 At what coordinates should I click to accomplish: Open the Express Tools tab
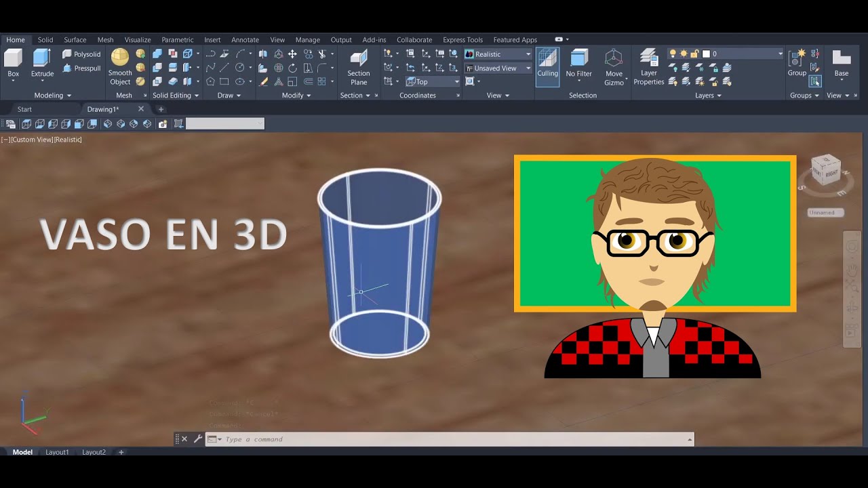[x=462, y=40]
